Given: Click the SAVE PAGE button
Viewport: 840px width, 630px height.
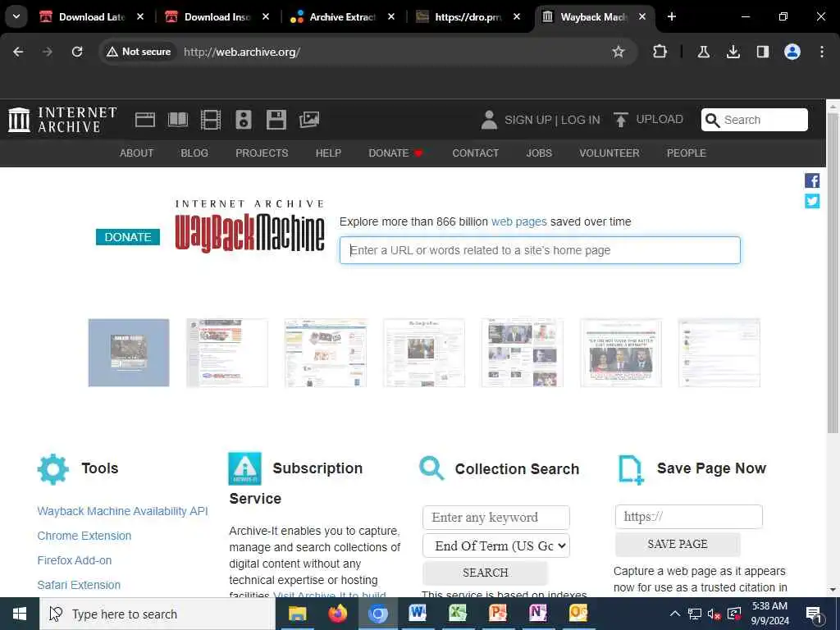Looking at the screenshot, I should (678, 544).
